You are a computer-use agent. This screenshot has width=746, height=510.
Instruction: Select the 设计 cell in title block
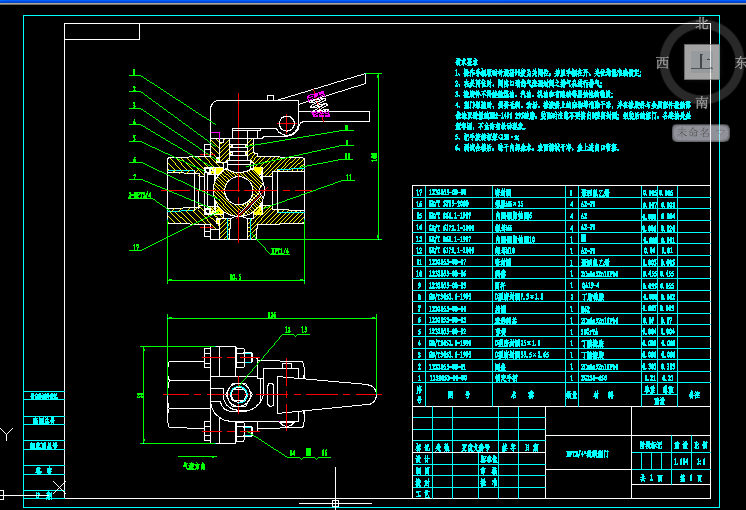pyautogui.click(x=422, y=459)
